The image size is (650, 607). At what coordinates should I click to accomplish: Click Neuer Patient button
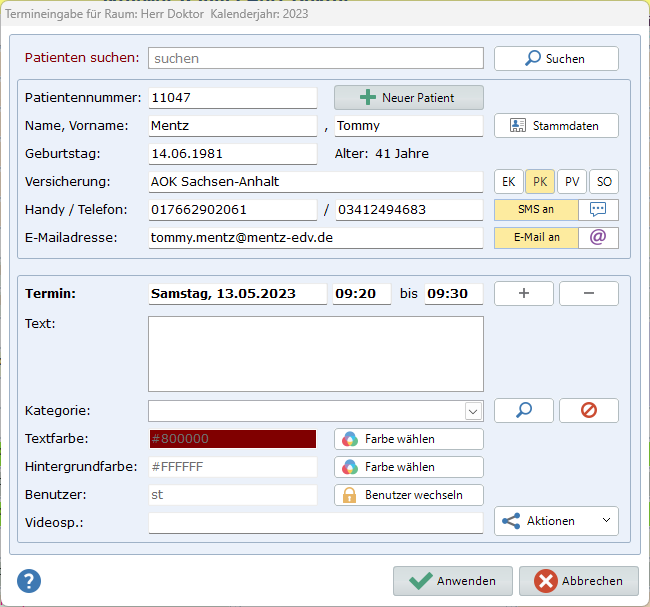408,98
